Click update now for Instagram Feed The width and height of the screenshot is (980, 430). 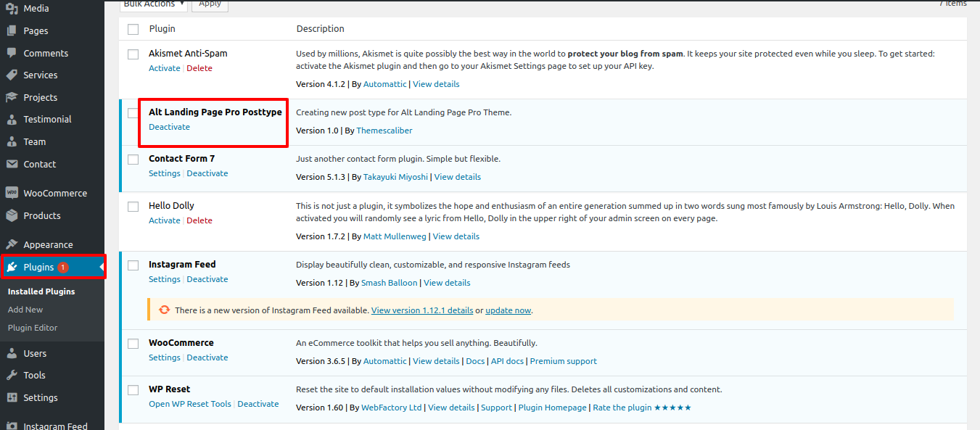[x=508, y=310]
